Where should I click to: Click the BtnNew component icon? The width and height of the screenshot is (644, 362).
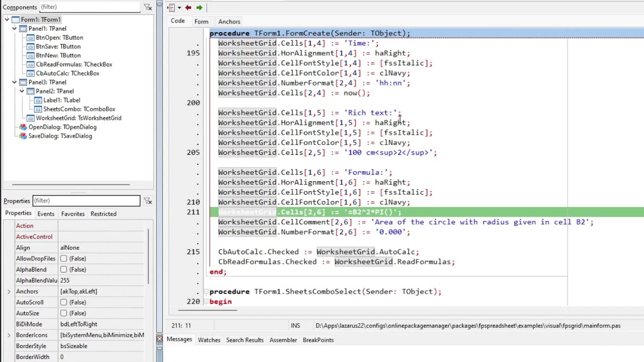tap(31, 56)
